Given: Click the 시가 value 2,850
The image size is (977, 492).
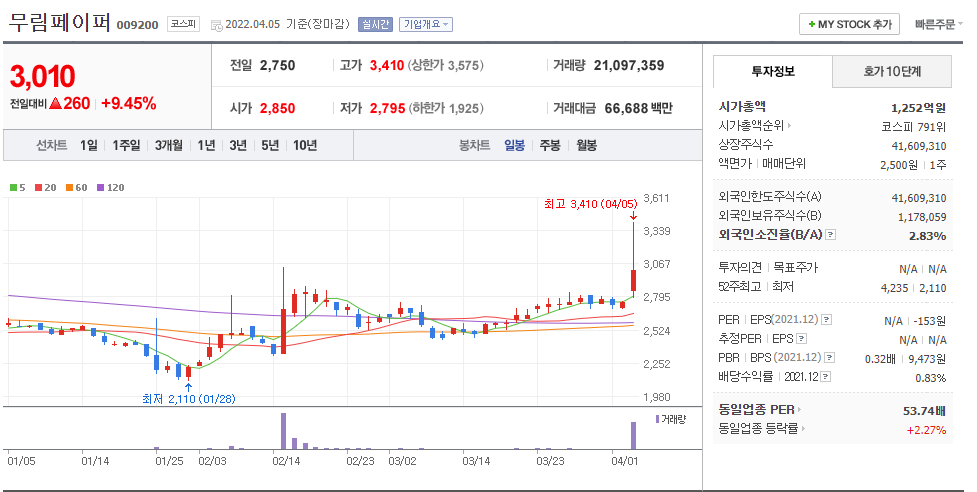Looking at the screenshot, I should (277, 108).
